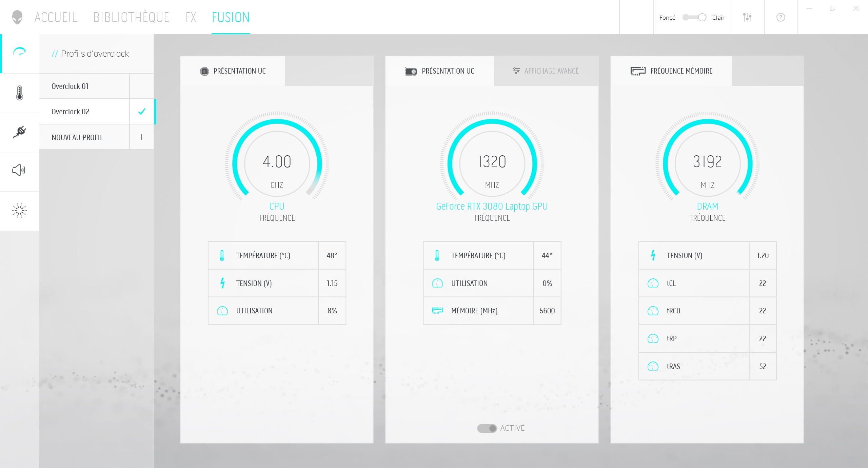Open the overclocking speedometer sidebar section
This screenshot has width=868, height=468.
[20, 52]
